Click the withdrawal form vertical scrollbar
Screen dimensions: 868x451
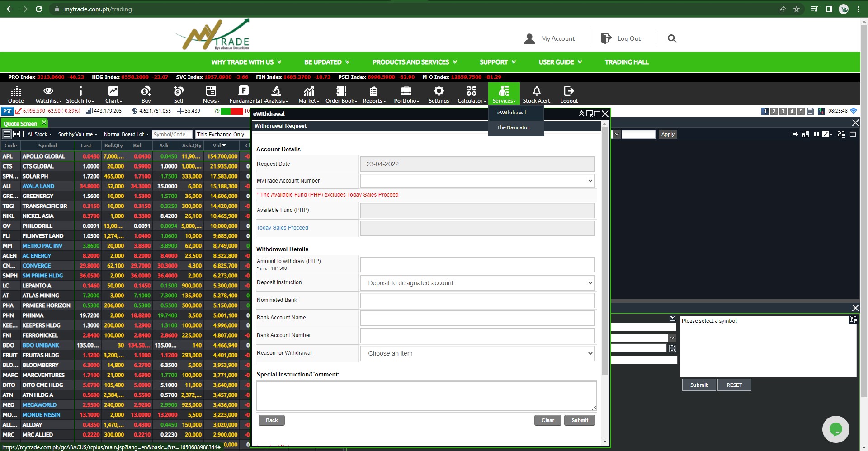point(604,253)
